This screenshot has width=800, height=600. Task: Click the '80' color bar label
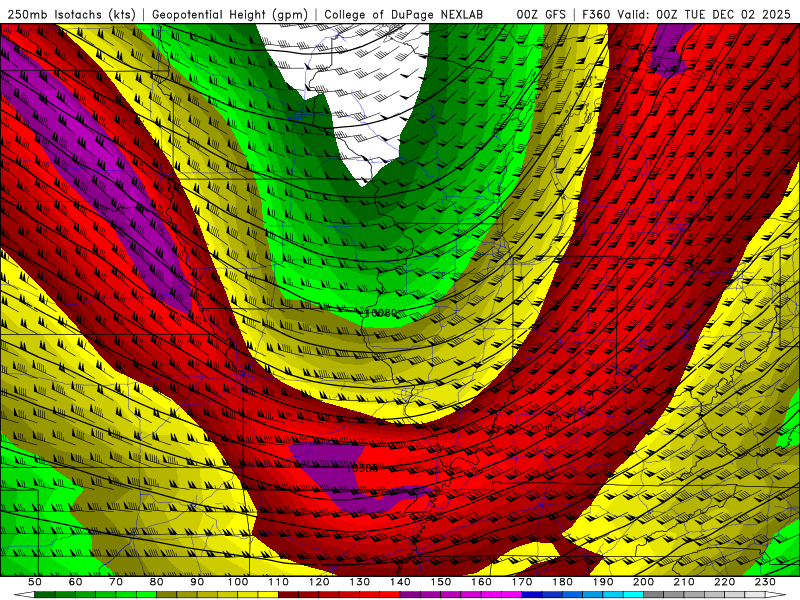click(x=157, y=582)
